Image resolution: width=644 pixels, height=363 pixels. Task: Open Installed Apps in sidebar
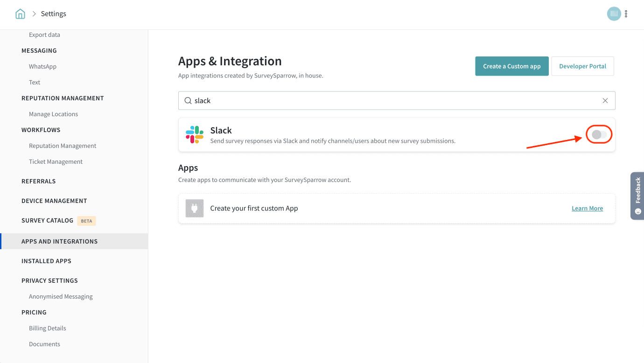[46, 261]
